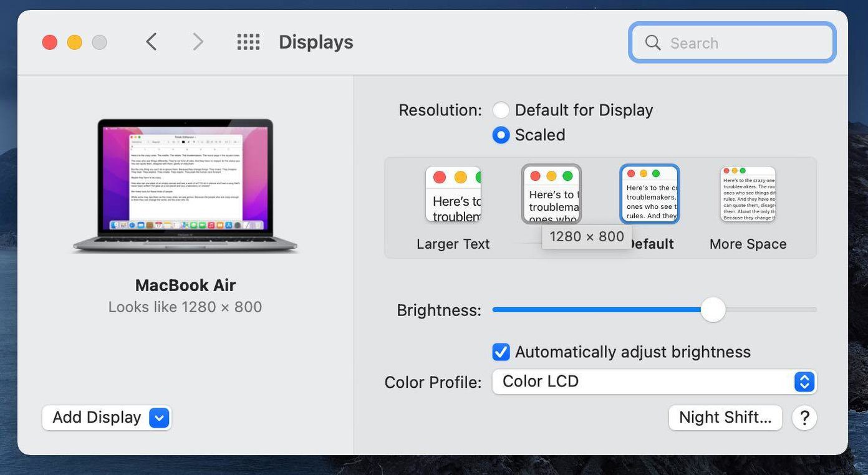Viewport: 868px width, 475px height.
Task: Click the Resolution label
Action: point(440,110)
